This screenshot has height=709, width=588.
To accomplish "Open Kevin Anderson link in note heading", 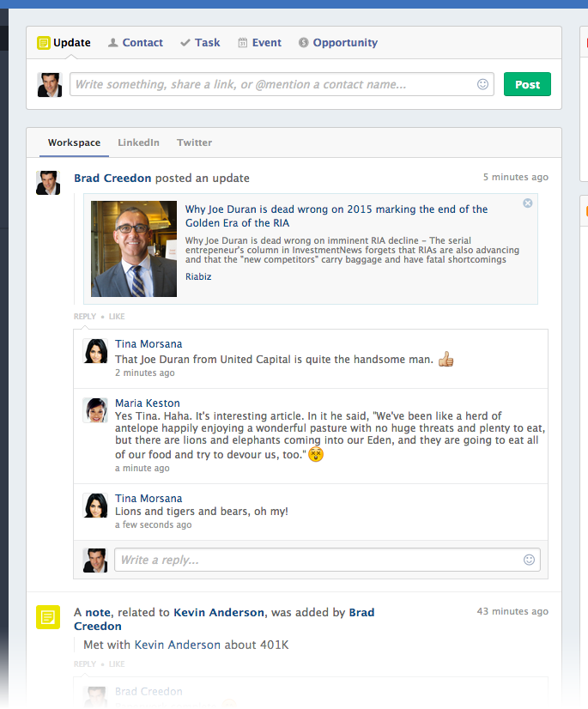I will click(x=219, y=612).
